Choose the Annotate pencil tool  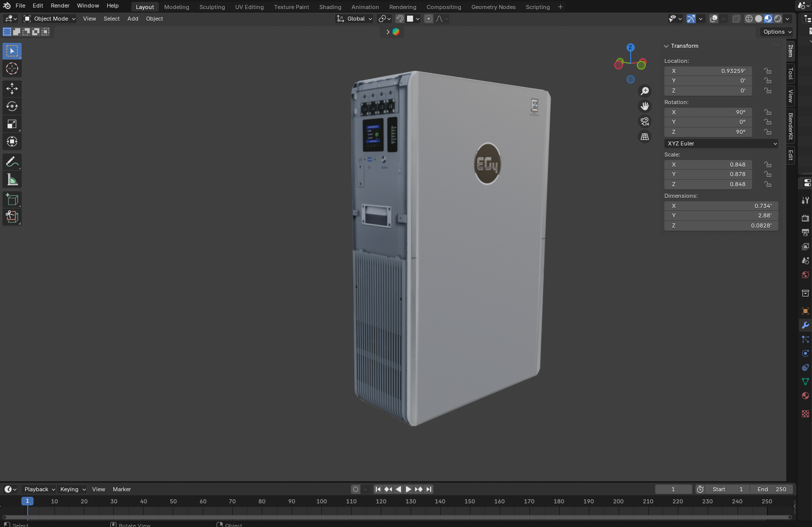(x=12, y=162)
